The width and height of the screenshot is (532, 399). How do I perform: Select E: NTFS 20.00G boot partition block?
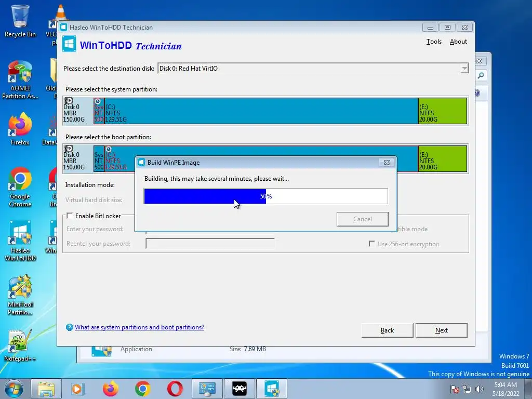[x=443, y=158]
